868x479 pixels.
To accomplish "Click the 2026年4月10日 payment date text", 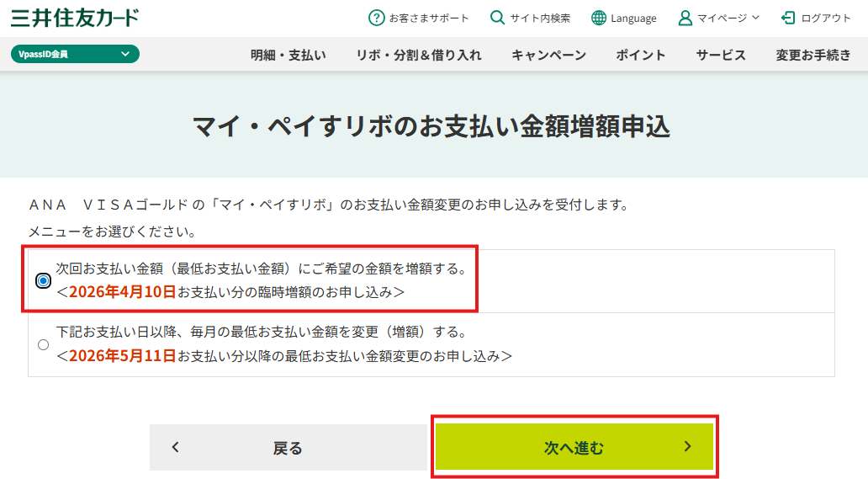I will click(122, 292).
